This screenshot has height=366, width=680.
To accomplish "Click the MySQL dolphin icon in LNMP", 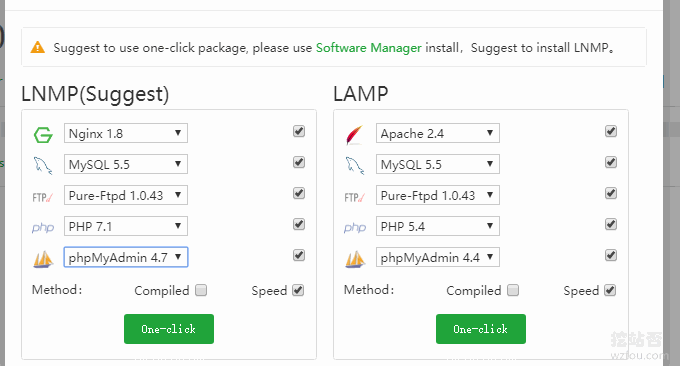I will point(43,166).
